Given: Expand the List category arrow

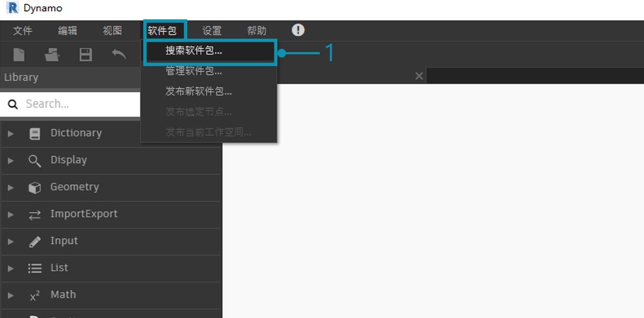Looking at the screenshot, I should click(10, 268).
